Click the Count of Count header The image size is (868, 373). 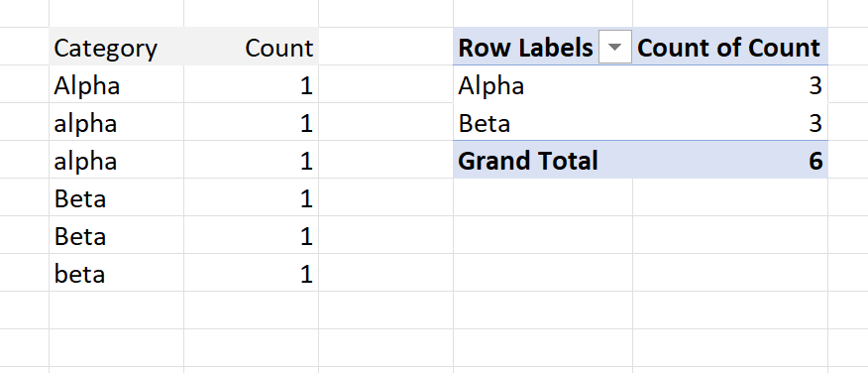729,48
